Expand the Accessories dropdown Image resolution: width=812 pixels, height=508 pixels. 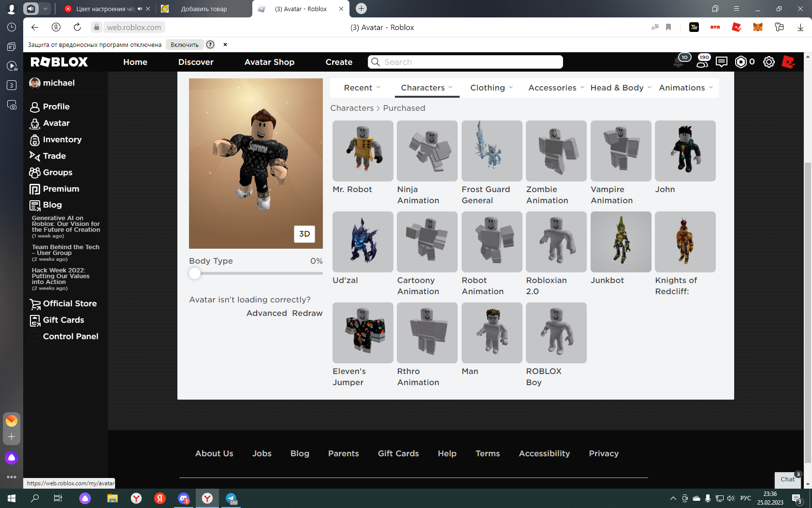pyautogui.click(x=556, y=88)
